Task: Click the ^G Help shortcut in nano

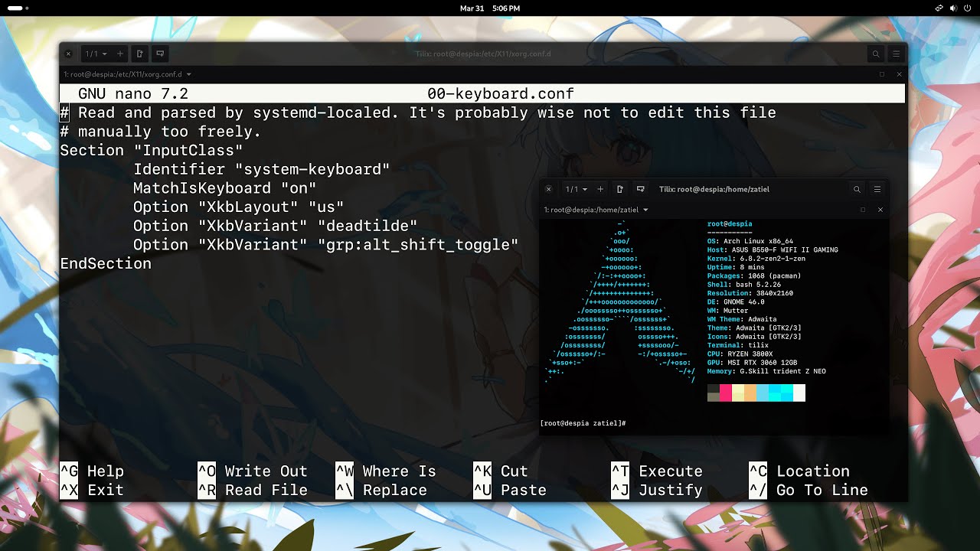Action: 92,471
